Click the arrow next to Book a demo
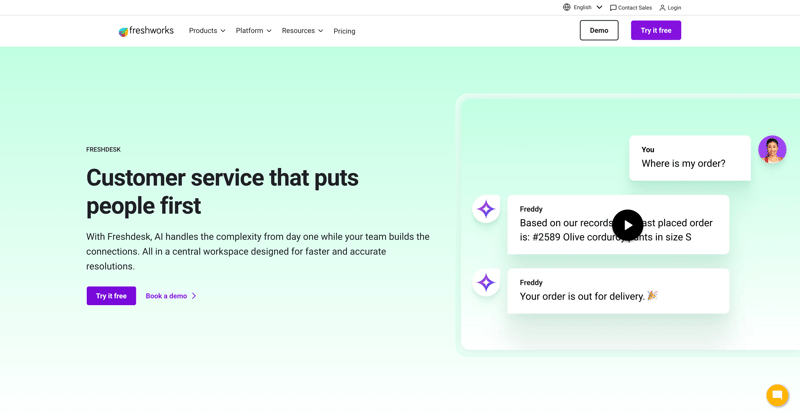 pyautogui.click(x=194, y=296)
